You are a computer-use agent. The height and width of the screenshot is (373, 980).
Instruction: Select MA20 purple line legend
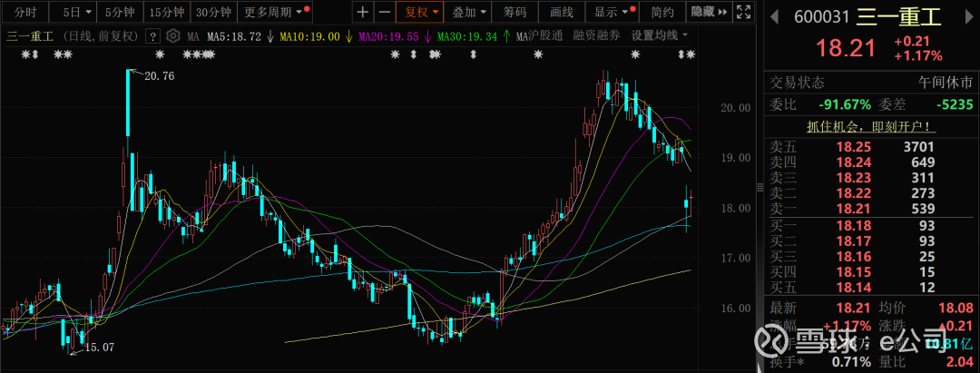point(394,36)
